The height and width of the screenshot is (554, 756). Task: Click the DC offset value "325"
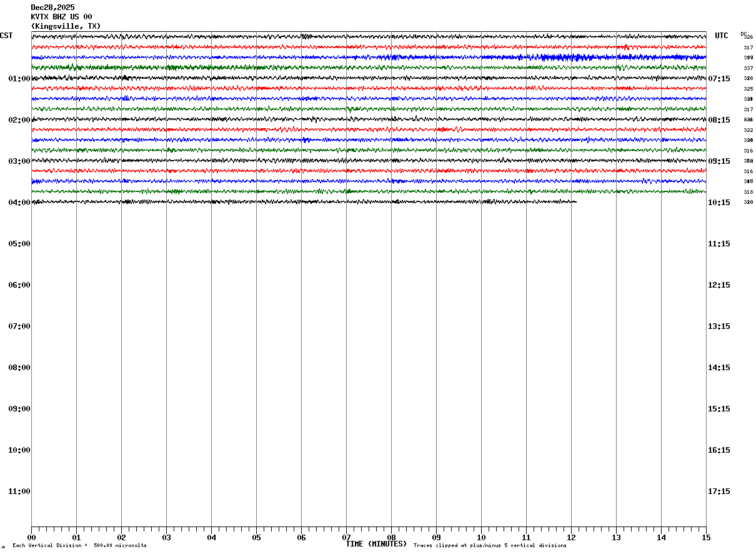(x=748, y=89)
